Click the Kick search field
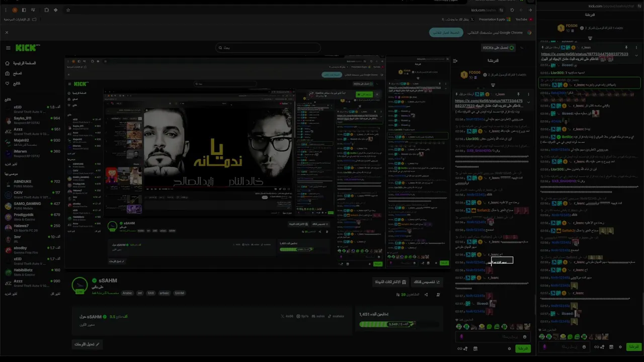 pos(268,48)
